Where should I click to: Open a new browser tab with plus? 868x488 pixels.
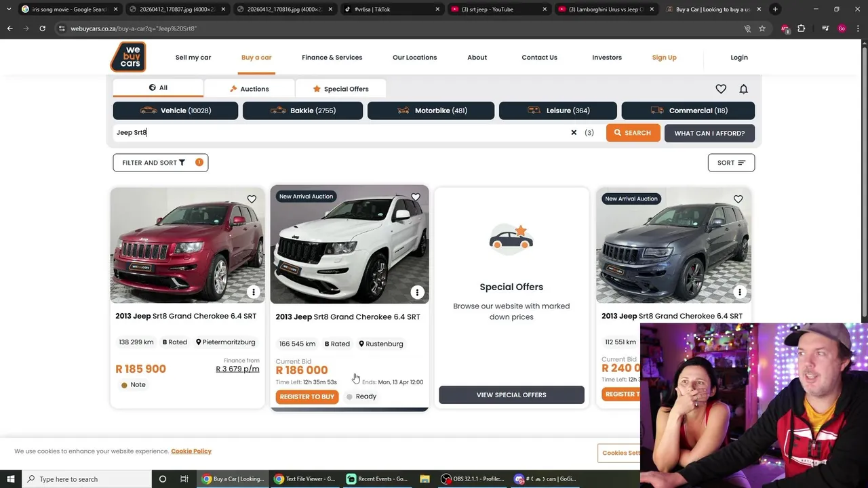(775, 9)
